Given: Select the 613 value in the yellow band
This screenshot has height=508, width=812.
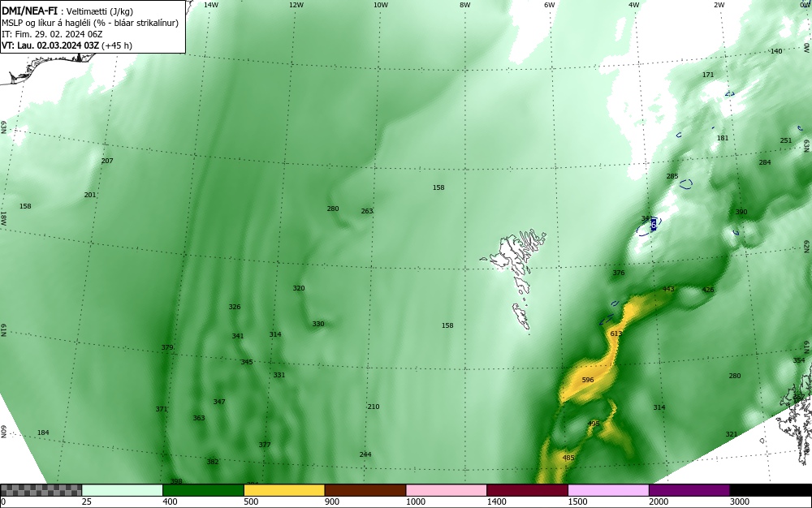Looking at the screenshot, I should [x=616, y=334].
